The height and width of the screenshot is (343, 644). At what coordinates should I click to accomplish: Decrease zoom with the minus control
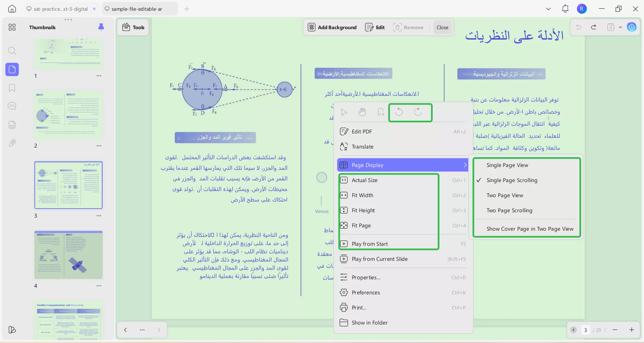tap(615, 330)
